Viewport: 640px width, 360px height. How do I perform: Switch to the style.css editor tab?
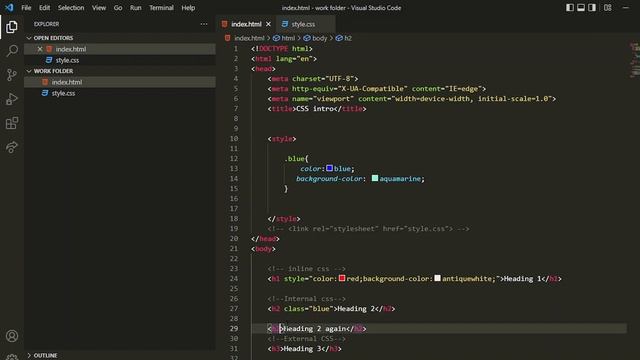(306, 24)
